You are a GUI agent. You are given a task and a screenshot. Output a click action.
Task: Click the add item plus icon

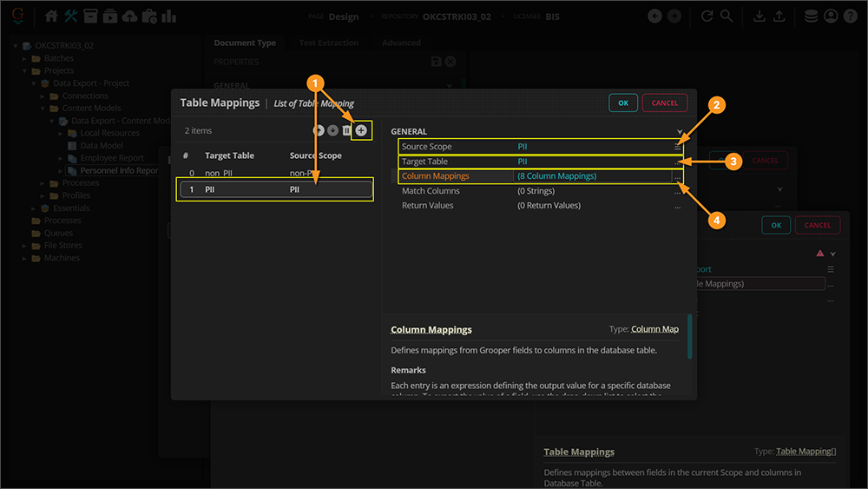pos(361,130)
